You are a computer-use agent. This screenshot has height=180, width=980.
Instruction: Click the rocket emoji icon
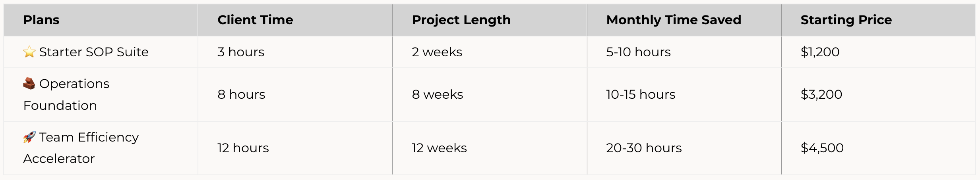click(x=29, y=137)
